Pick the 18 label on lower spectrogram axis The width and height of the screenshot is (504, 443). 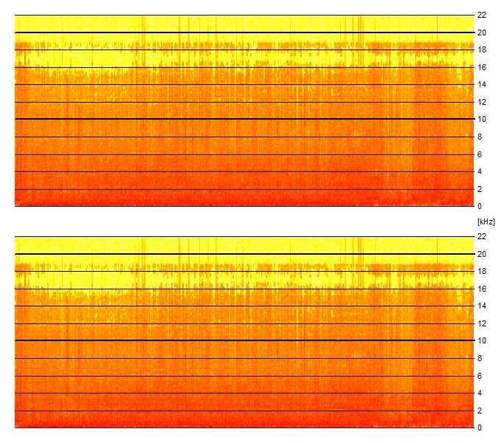coord(482,271)
